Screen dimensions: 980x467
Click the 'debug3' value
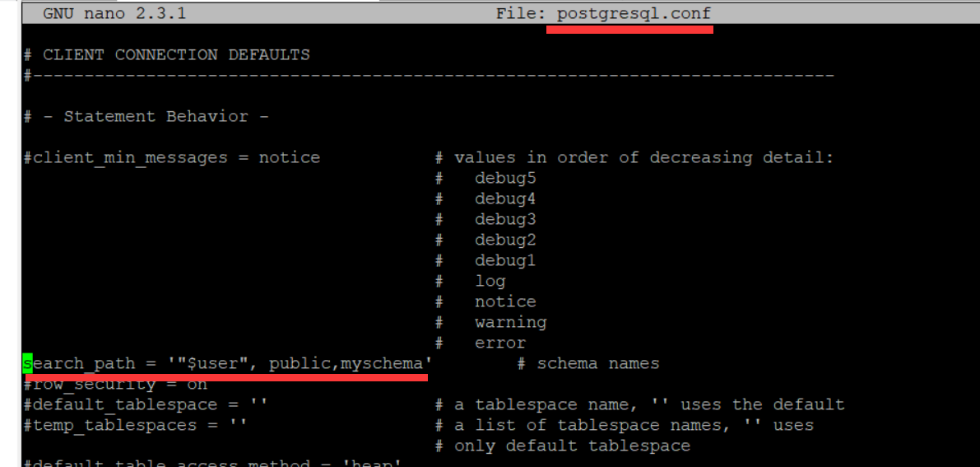click(505, 220)
